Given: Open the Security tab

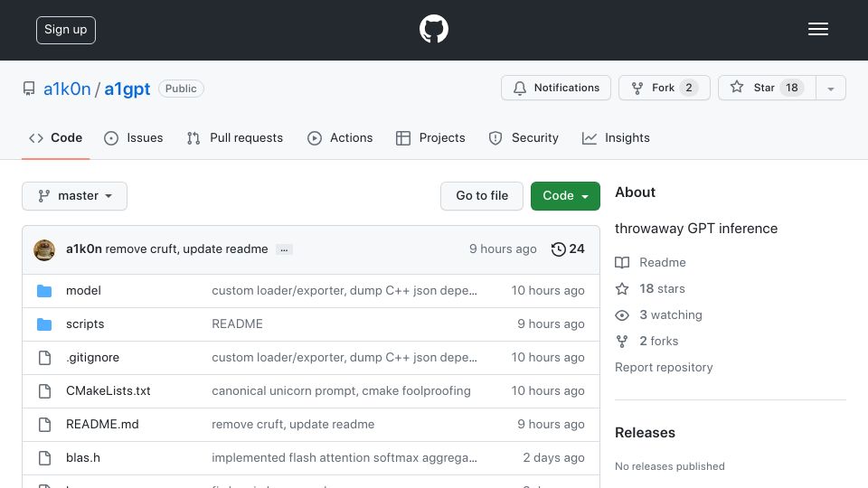Looking at the screenshot, I should point(524,137).
